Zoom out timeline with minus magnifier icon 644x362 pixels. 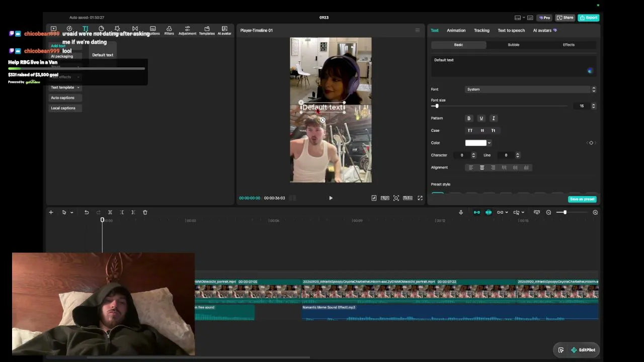(548, 212)
